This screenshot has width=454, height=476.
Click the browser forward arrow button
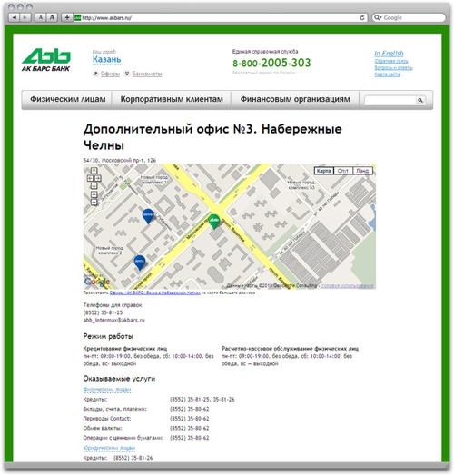tap(25, 17)
